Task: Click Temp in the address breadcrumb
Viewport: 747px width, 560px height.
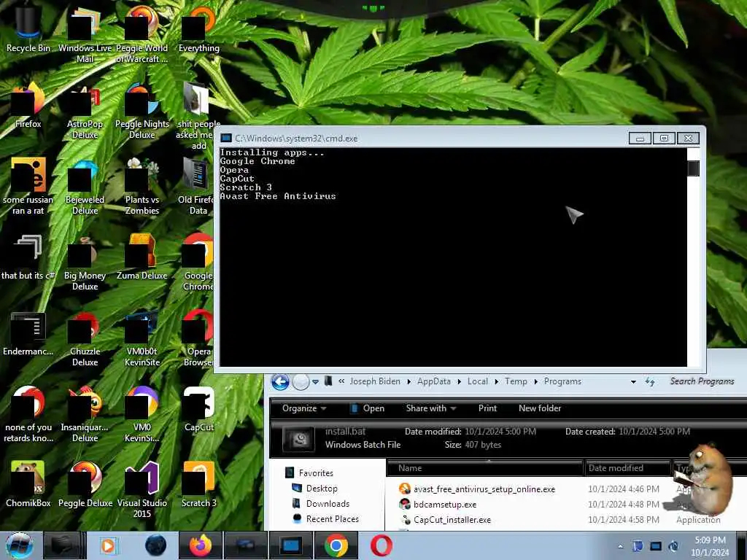Action: pyautogui.click(x=516, y=381)
